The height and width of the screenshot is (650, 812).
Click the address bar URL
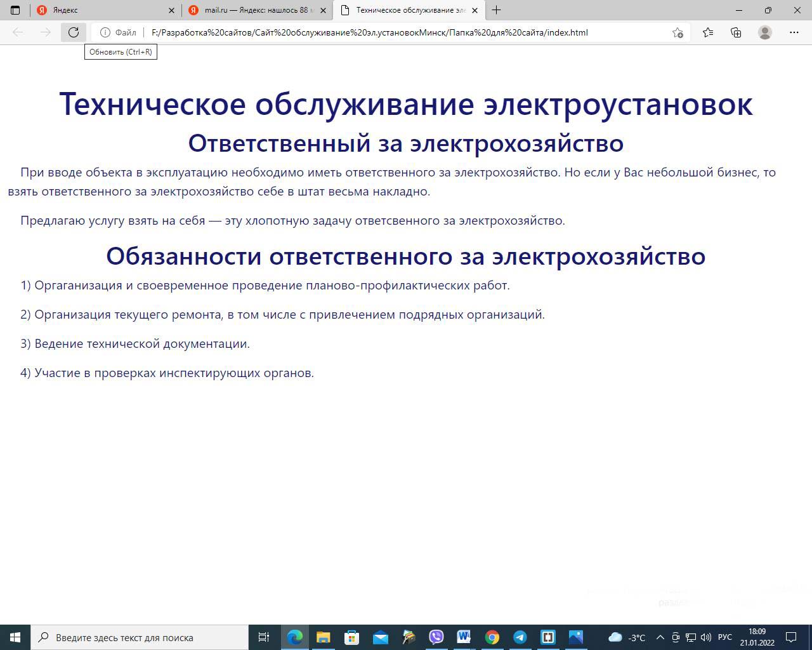(x=369, y=32)
